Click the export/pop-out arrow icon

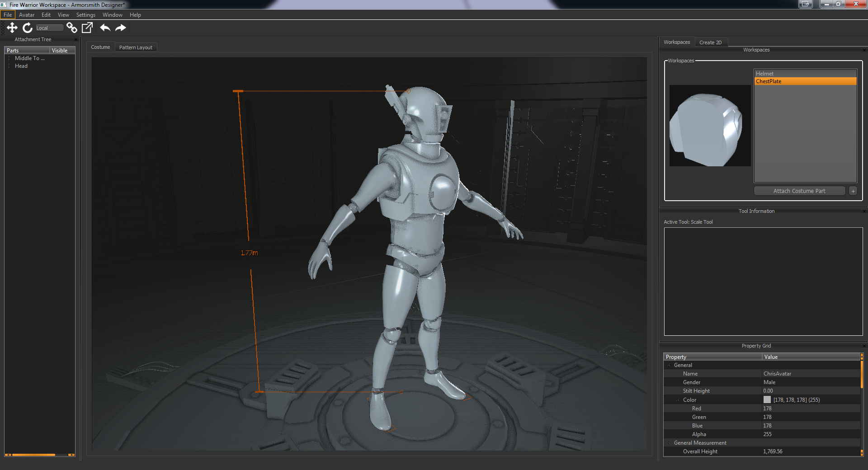[x=87, y=28]
